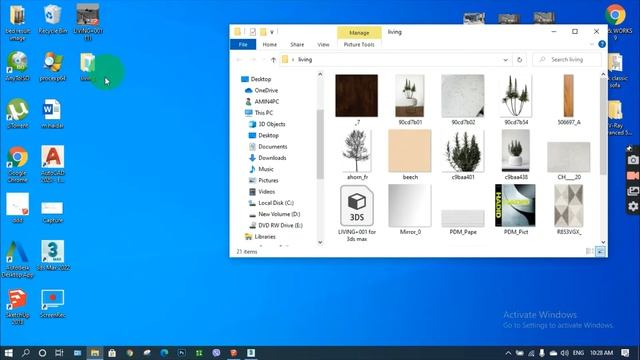
Task: Click the living address bar path
Action: click(x=305, y=60)
